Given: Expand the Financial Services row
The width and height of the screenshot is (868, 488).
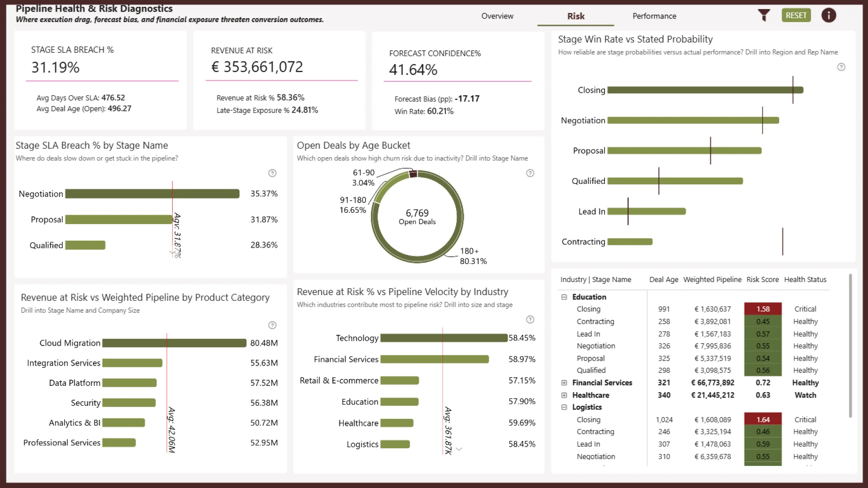Looking at the screenshot, I should pyautogui.click(x=564, y=383).
